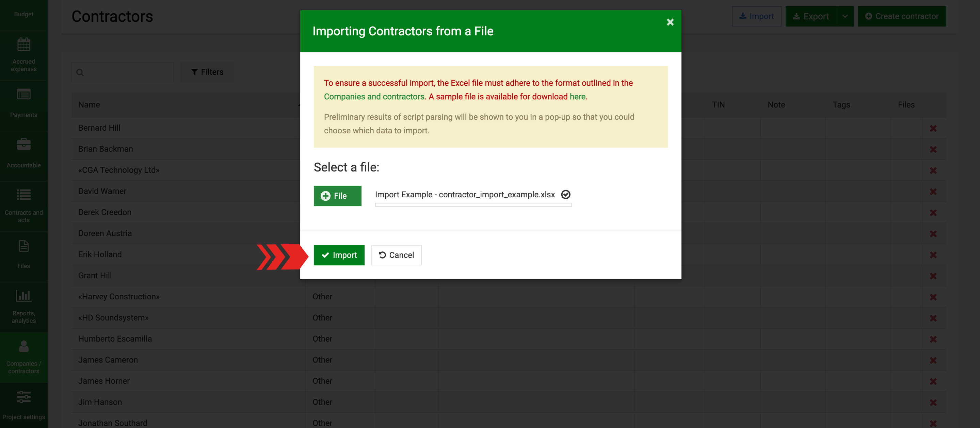Delete Erik Holland row
Image resolution: width=980 pixels, height=428 pixels.
[x=933, y=255]
